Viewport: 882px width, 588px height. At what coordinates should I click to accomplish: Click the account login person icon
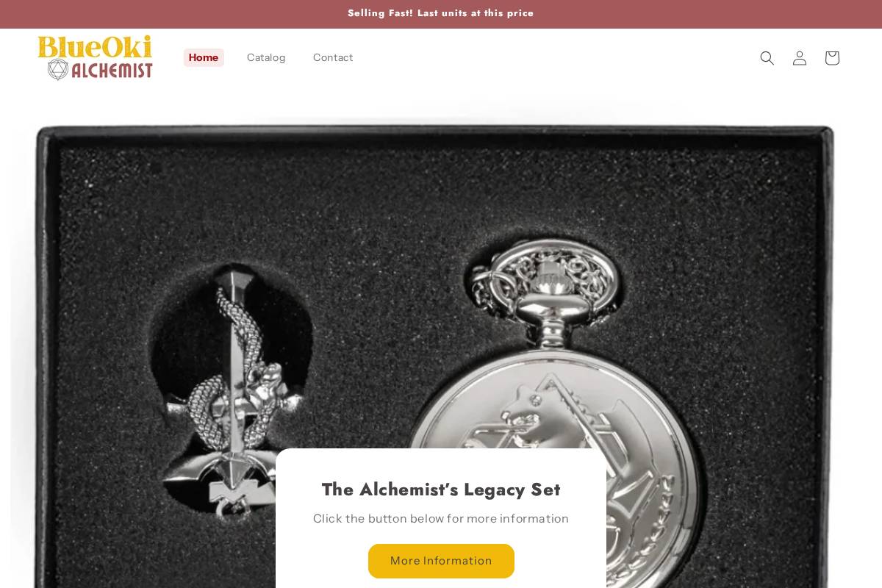[x=799, y=58]
